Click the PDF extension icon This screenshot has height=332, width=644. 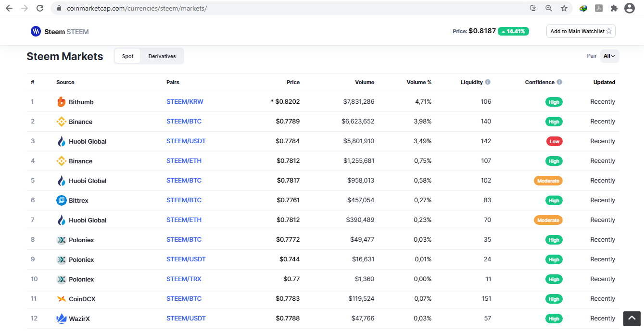coord(599,8)
